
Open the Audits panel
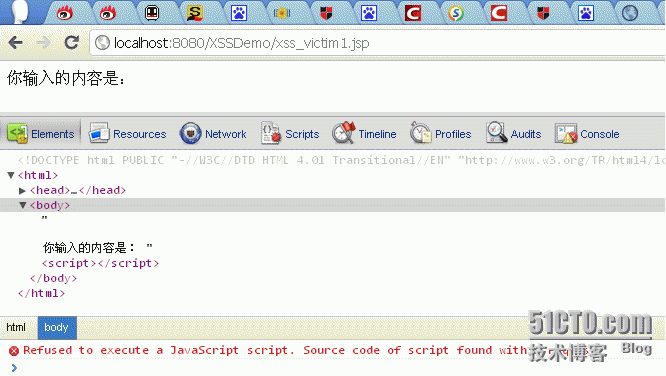click(x=514, y=134)
